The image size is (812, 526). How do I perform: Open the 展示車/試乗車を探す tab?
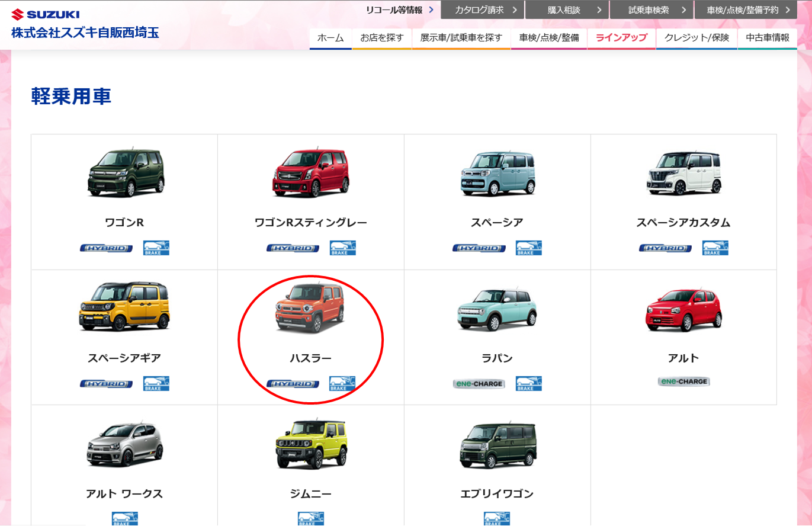click(461, 38)
